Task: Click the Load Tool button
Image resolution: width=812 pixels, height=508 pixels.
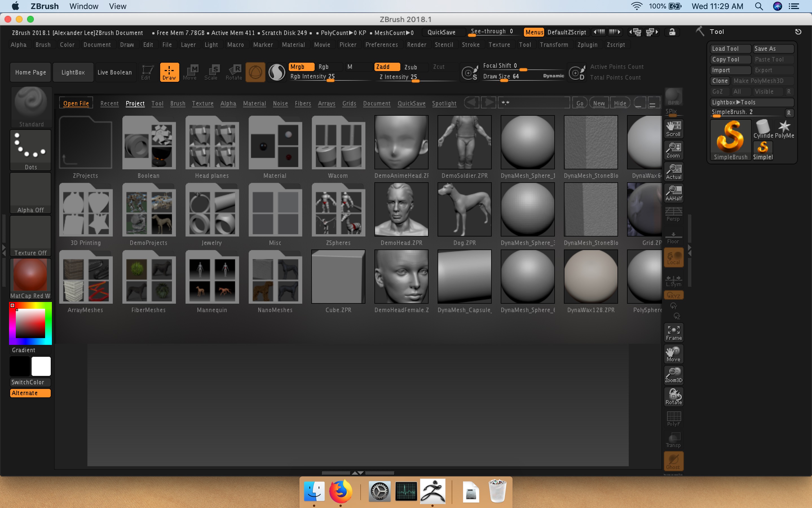Action: click(x=730, y=49)
